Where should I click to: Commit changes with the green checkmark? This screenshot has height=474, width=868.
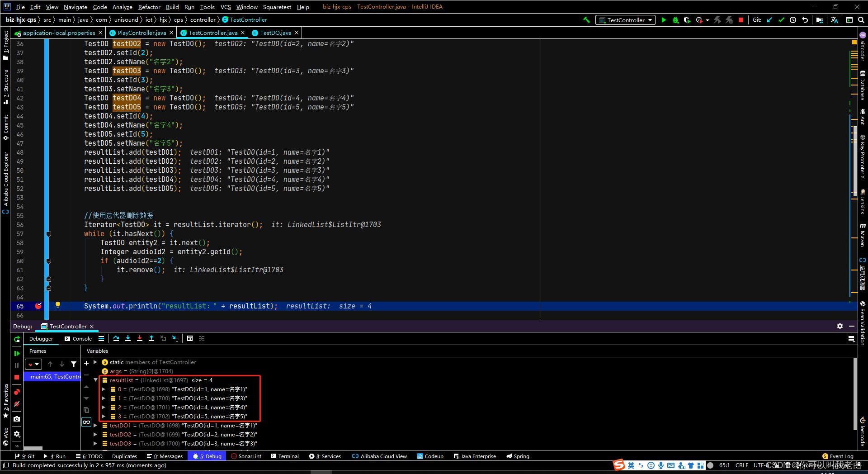pyautogui.click(x=781, y=20)
